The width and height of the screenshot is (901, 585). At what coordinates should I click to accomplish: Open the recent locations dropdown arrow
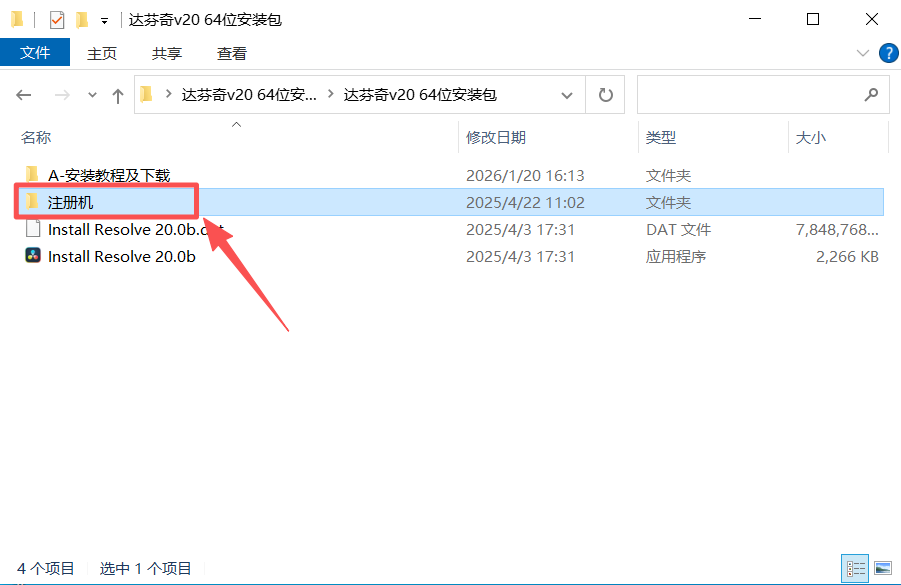tap(93, 95)
